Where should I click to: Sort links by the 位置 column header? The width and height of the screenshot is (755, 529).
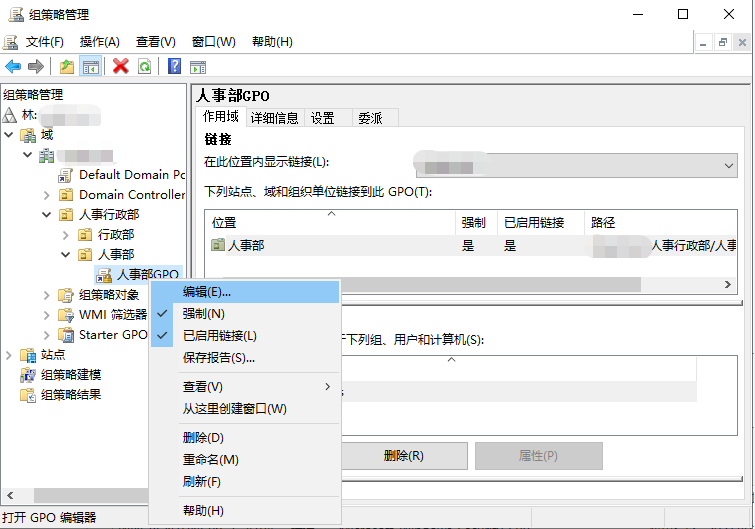pos(330,222)
